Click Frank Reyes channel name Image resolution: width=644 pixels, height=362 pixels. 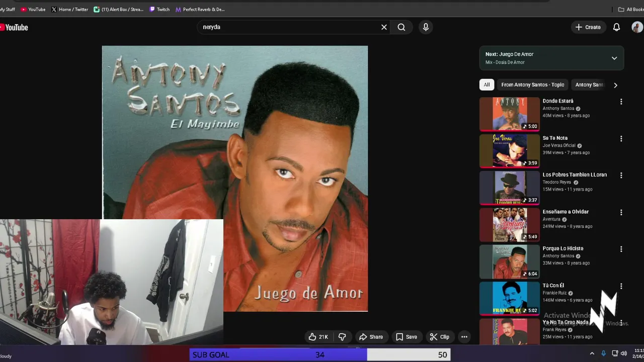[x=554, y=329]
